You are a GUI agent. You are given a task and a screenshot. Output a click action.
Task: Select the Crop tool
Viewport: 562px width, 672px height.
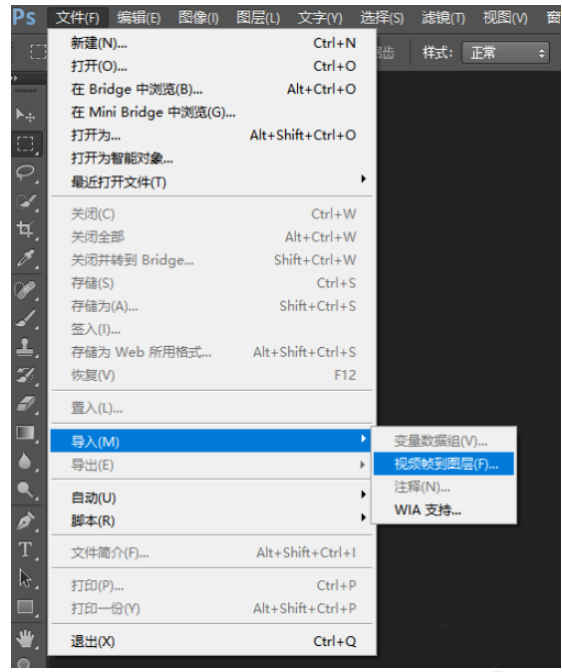[x=25, y=230]
